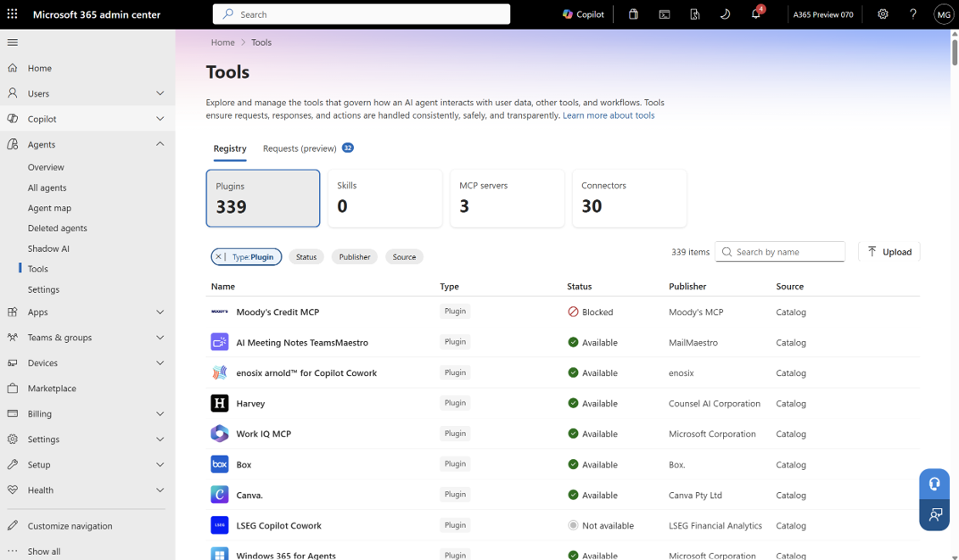Open All agents in the sidebar

(x=47, y=188)
